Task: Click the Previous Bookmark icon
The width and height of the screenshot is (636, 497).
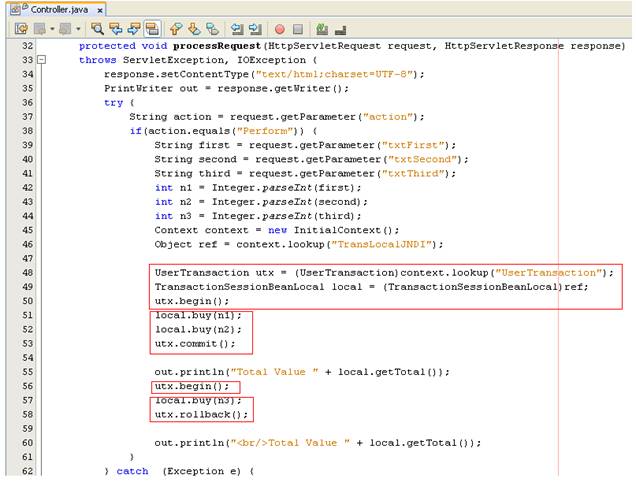Action: (x=176, y=29)
